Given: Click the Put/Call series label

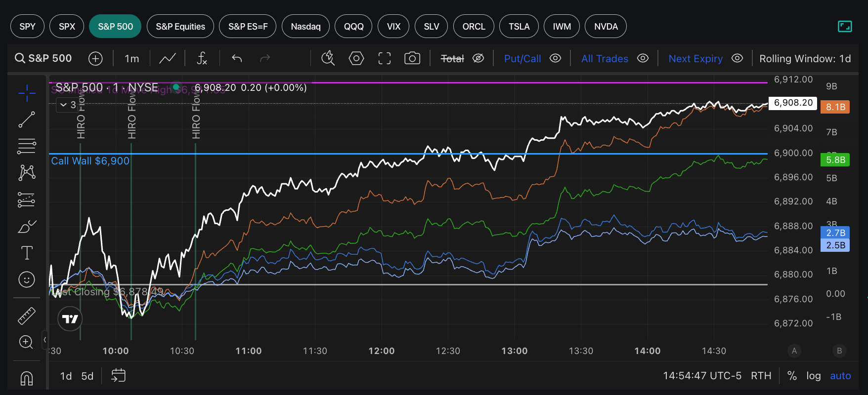Looking at the screenshot, I should point(522,58).
